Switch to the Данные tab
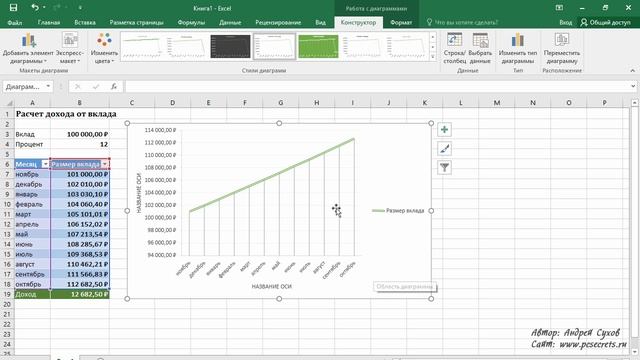This screenshot has width=640, height=360. click(x=230, y=22)
